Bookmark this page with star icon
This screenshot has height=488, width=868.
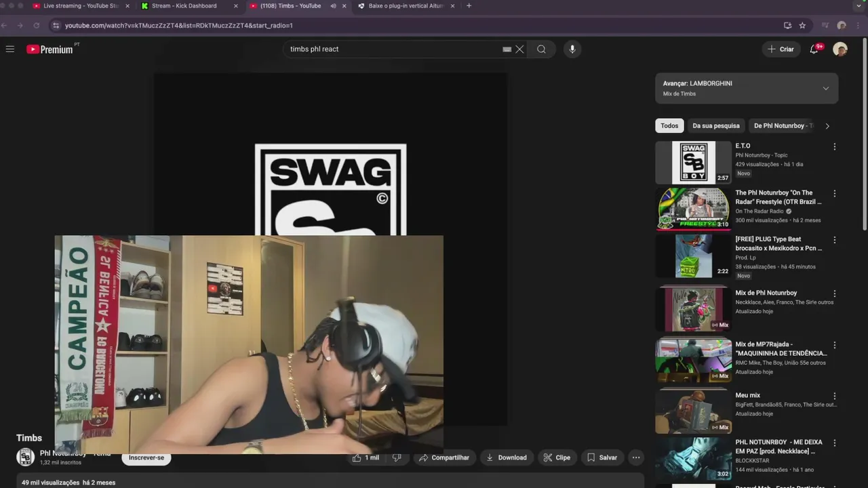[x=802, y=25]
